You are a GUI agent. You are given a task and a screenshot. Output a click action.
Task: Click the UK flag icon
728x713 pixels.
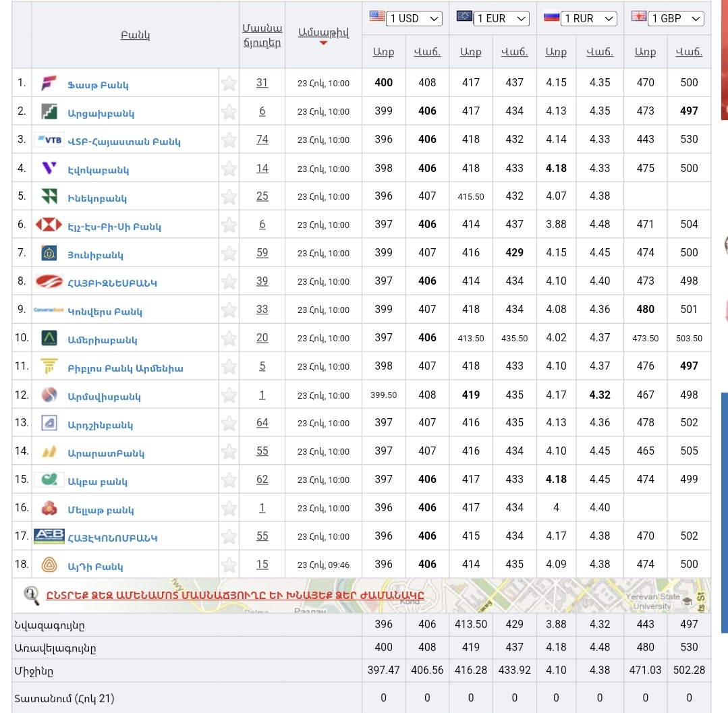638,16
